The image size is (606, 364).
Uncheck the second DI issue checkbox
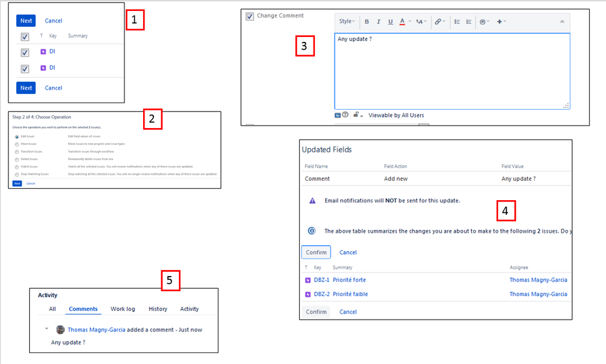click(x=25, y=69)
